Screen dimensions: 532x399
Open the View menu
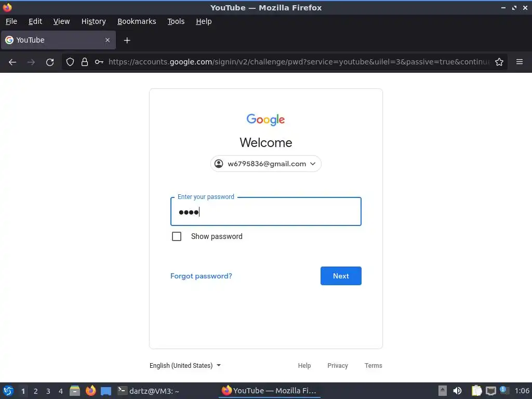(61, 21)
